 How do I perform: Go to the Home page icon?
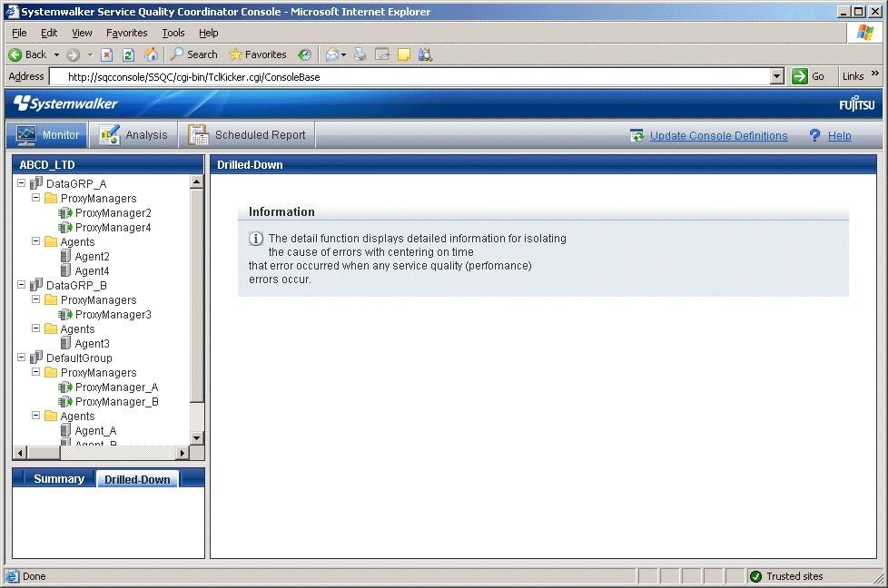coord(151,54)
